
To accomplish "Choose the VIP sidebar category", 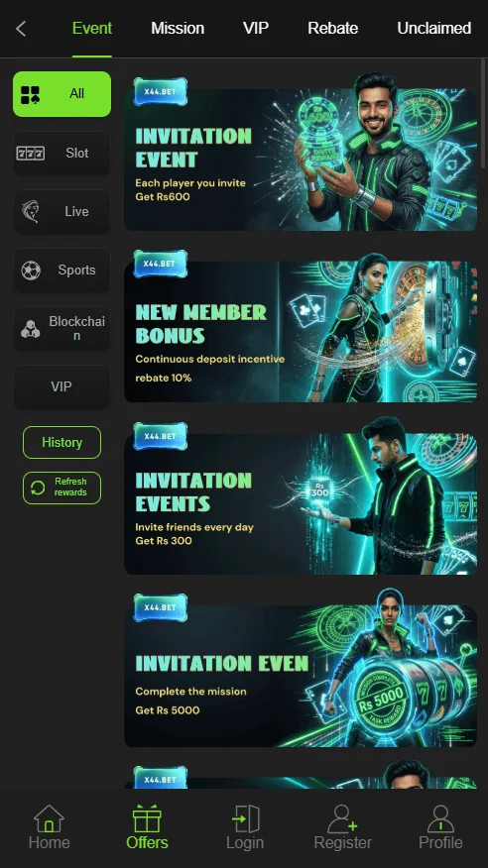I will 62,387.
